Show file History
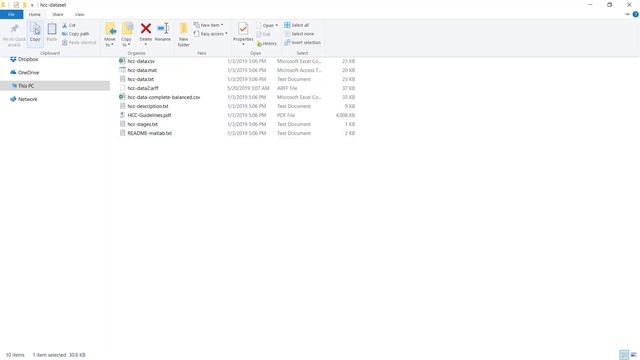Screen dimensions: 640x360 (x=267, y=43)
